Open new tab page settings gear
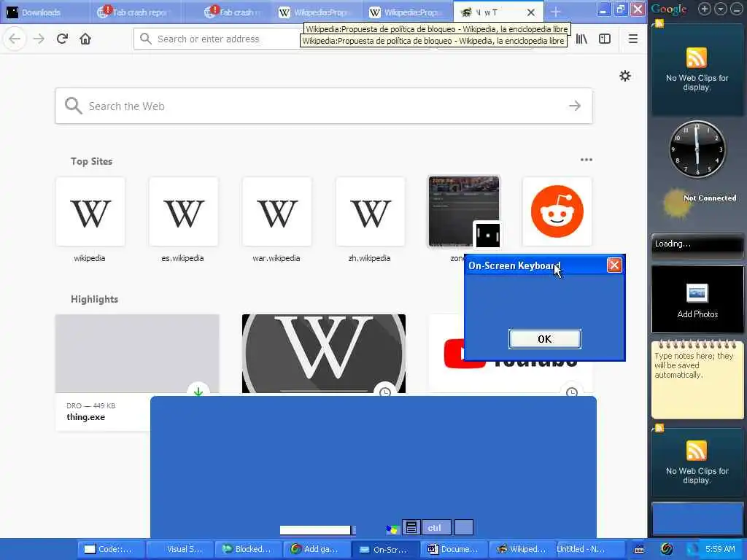Screen dimensions: 747x560 [625, 76]
